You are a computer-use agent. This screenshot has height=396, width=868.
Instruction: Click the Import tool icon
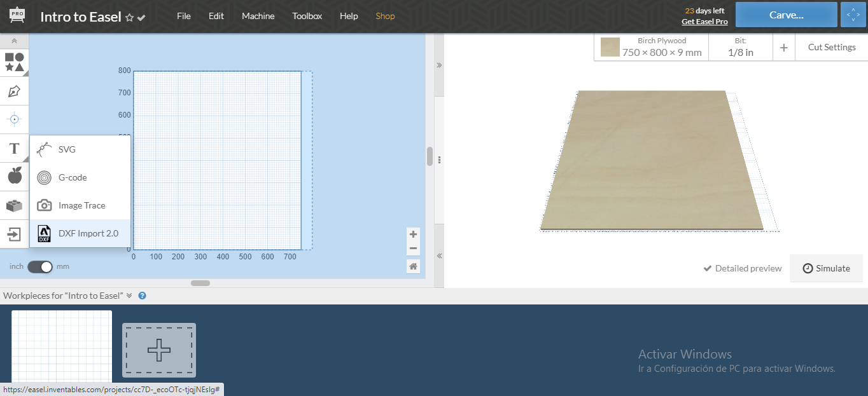pos(15,234)
